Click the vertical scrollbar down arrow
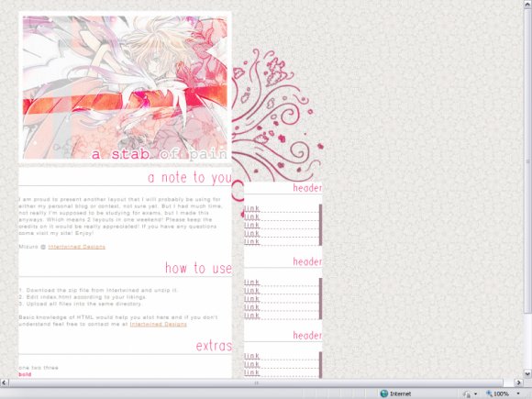 coord(527,374)
